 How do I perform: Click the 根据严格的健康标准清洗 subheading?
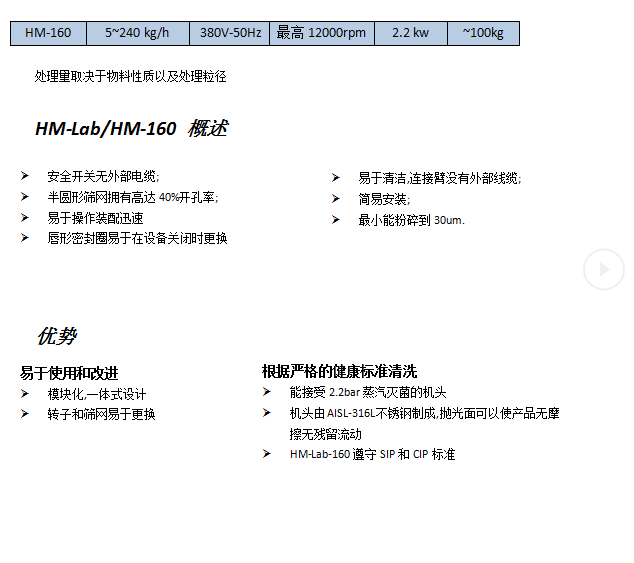(339, 371)
